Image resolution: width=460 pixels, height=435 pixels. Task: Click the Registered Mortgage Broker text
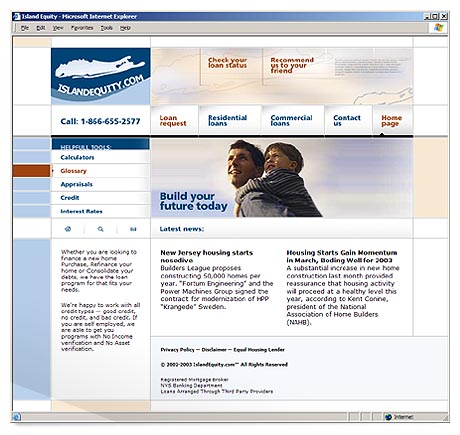[194, 379]
